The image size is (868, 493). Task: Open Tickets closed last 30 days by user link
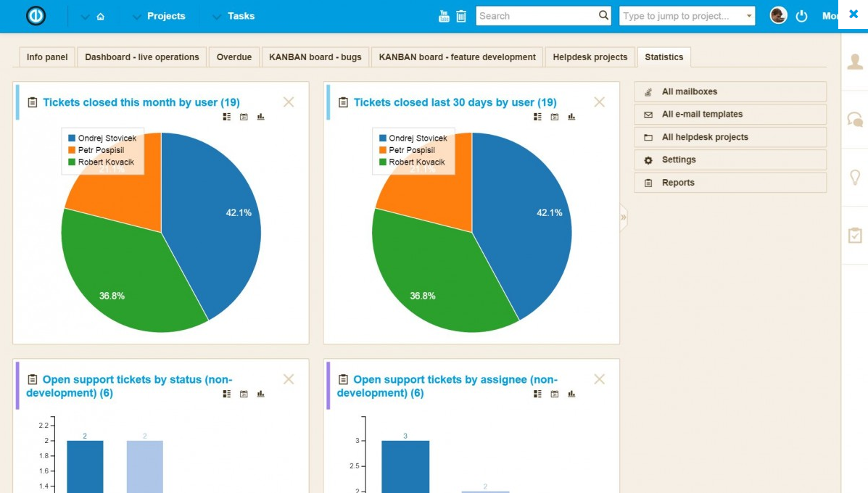pyautogui.click(x=455, y=102)
